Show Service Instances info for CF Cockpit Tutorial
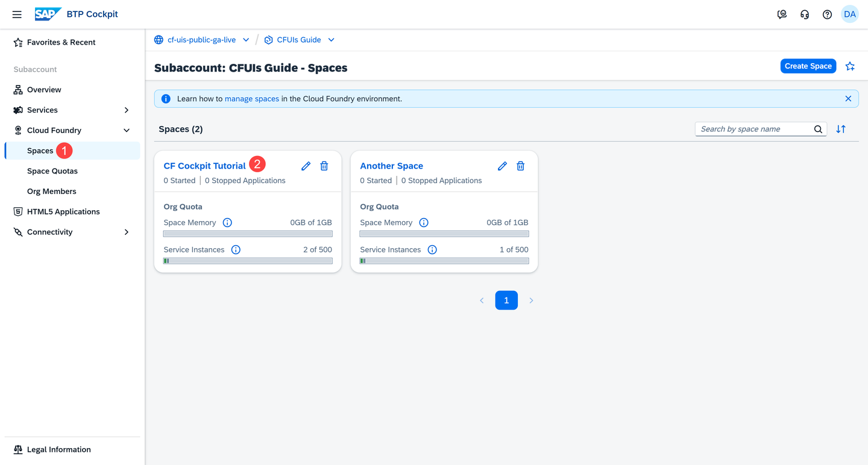The height and width of the screenshot is (465, 868). [236, 249]
